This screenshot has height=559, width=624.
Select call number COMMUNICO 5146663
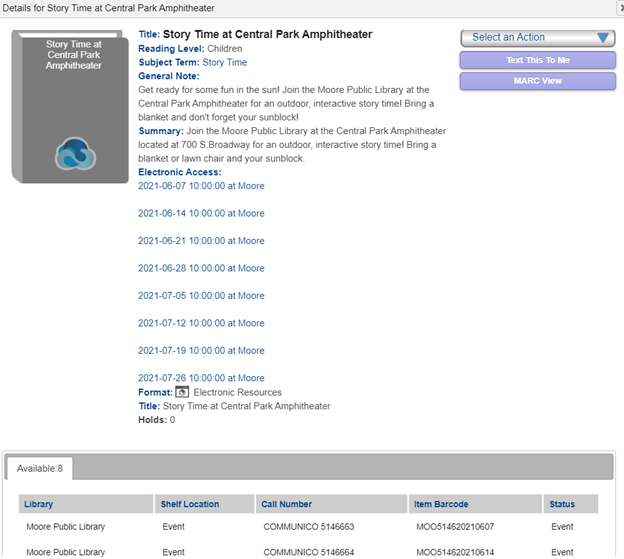[309, 527]
